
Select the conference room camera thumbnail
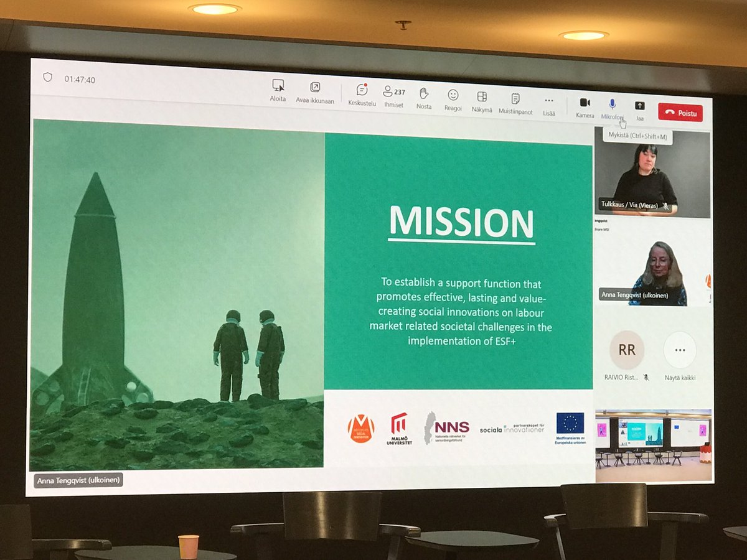653,446
